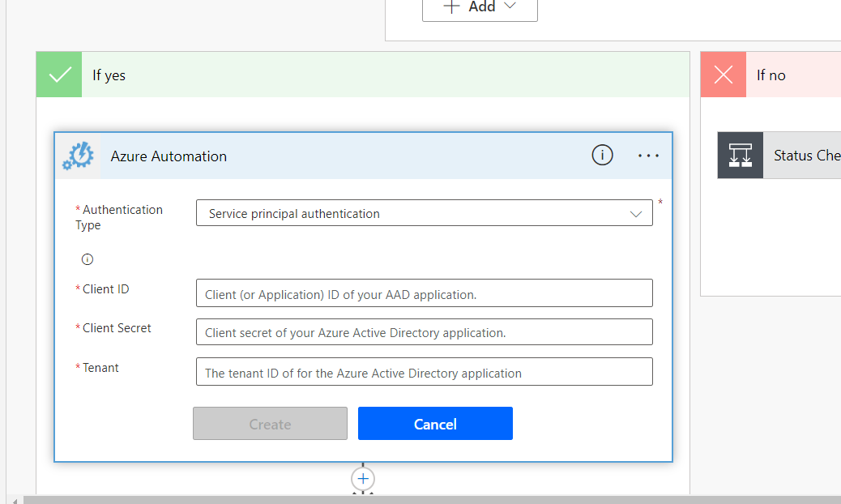Click the Status Che… action scope icon
Viewport: 841px width, 504px height.
point(741,155)
